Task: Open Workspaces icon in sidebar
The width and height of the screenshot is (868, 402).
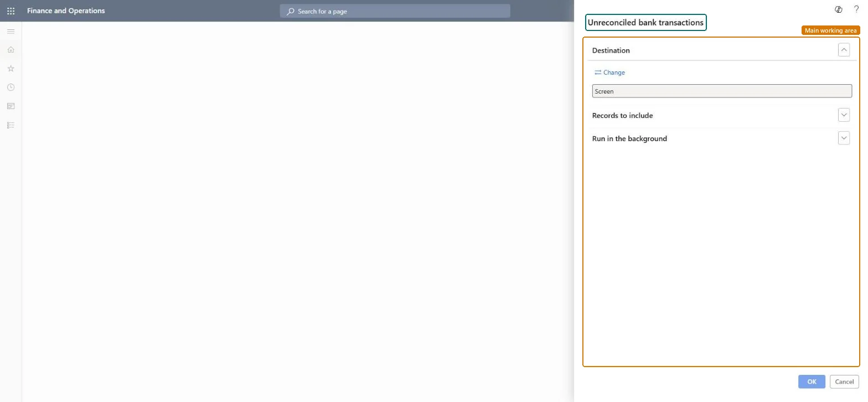Action: [x=11, y=106]
